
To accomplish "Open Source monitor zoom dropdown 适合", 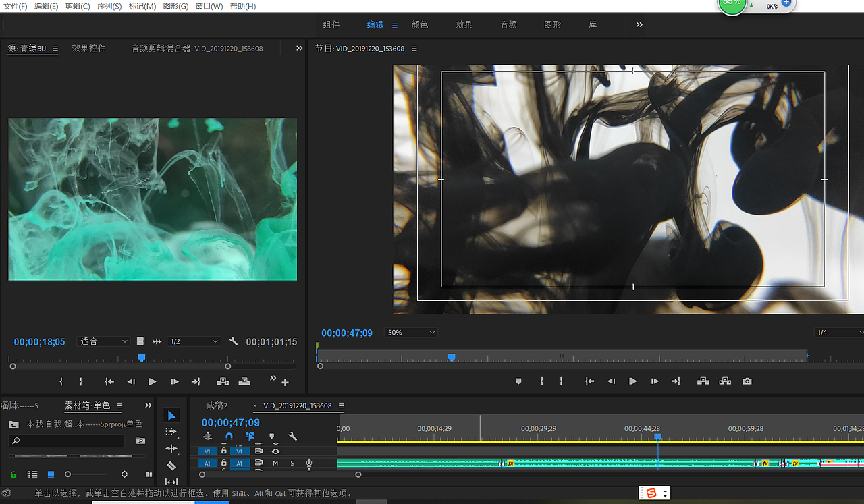I will (x=104, y=341).
